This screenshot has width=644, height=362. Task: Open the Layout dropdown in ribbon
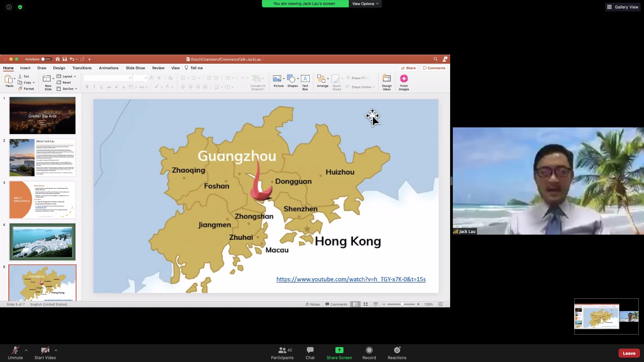coord(67,76)
